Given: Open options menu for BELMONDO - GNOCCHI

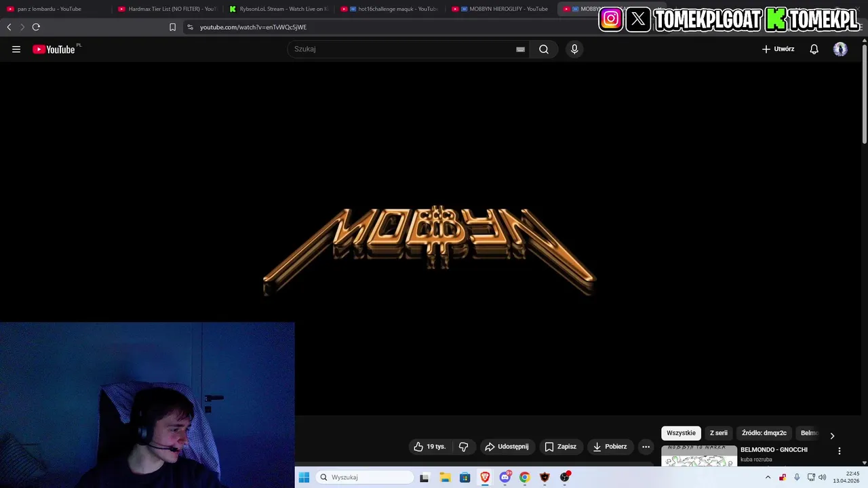Looking at the screenshot, I should pos(839,451).
